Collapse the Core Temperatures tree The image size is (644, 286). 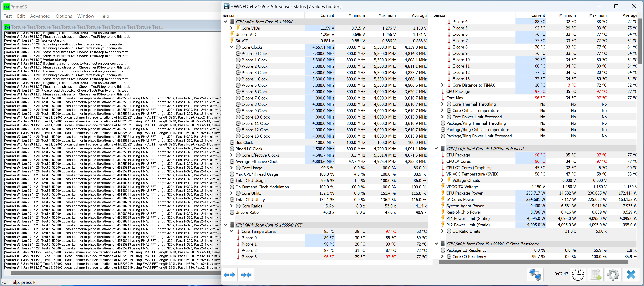click(x=231, y=232)
